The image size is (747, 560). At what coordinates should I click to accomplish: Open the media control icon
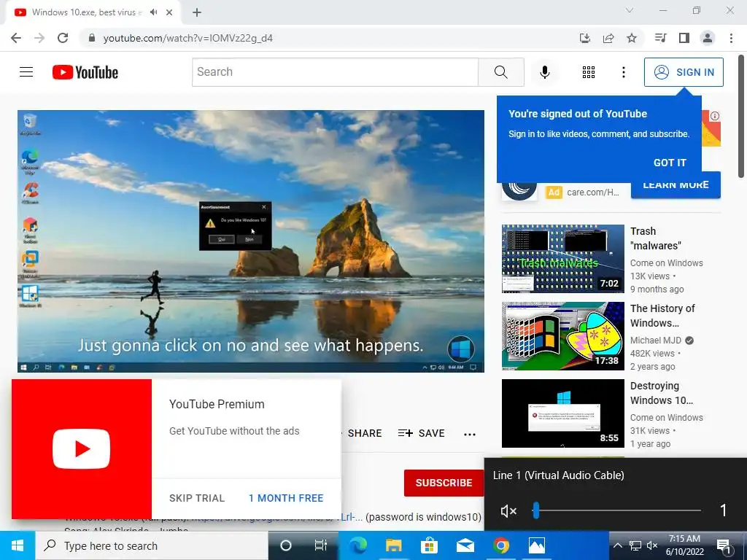[x=660, y=38]
